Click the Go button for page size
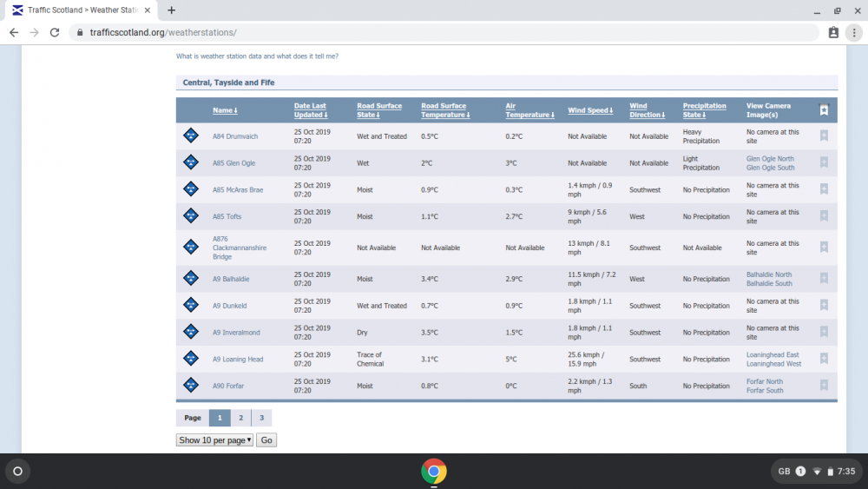Screen dimensions: 868x489 pos(266,439)
